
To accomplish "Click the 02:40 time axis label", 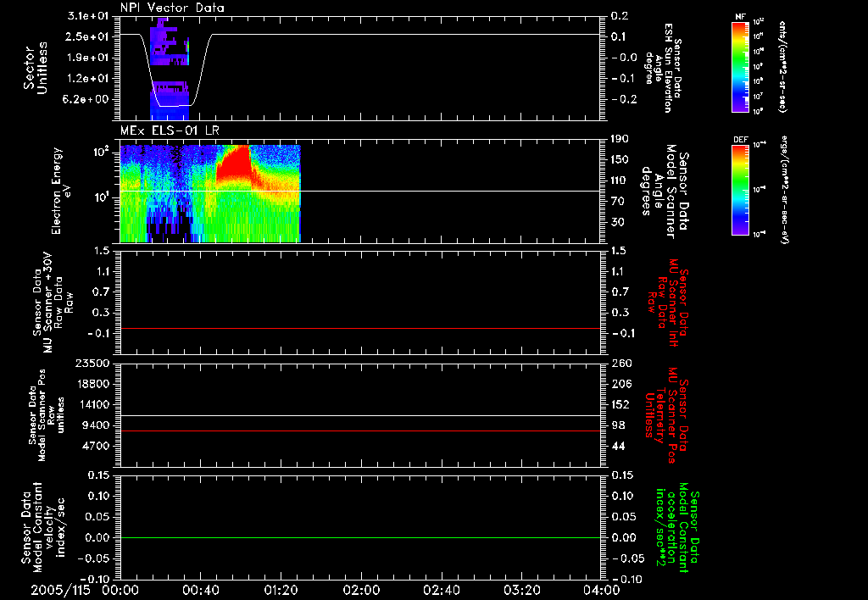I will (x=441, y=590).
